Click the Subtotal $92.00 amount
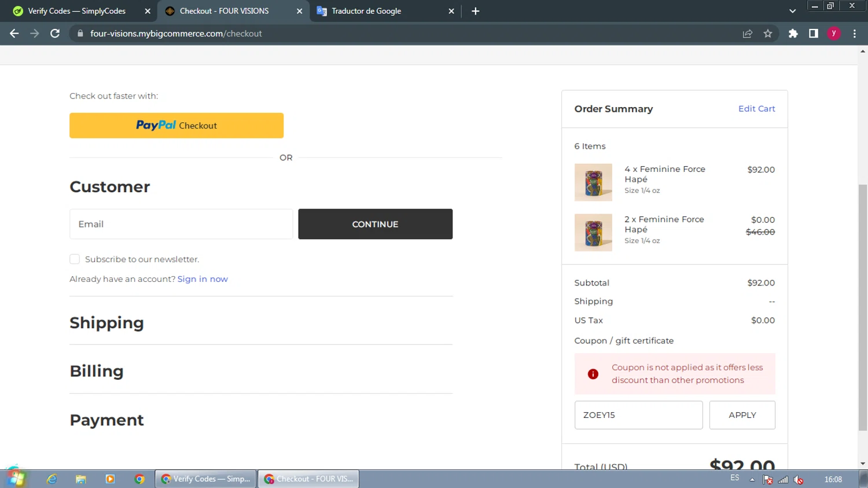Screen dimensions: 868x488 tap(761, 283)
